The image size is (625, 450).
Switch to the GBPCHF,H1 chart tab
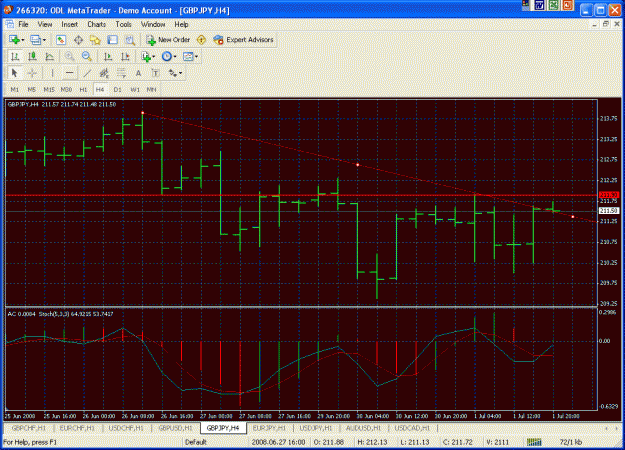(x=29, y=428)
